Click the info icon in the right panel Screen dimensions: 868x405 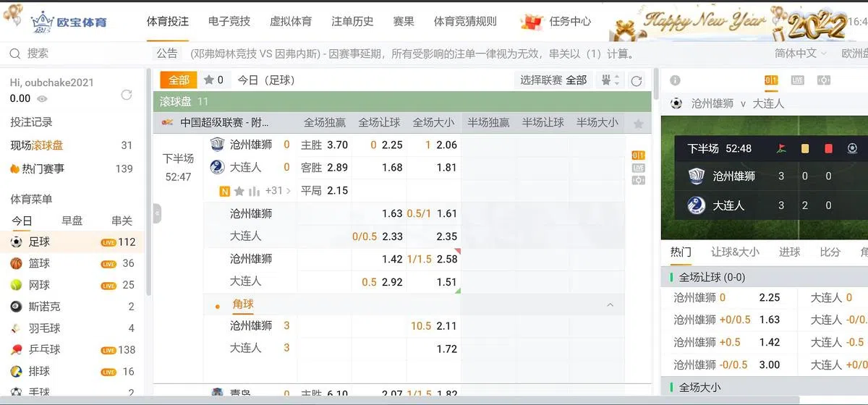675,80
